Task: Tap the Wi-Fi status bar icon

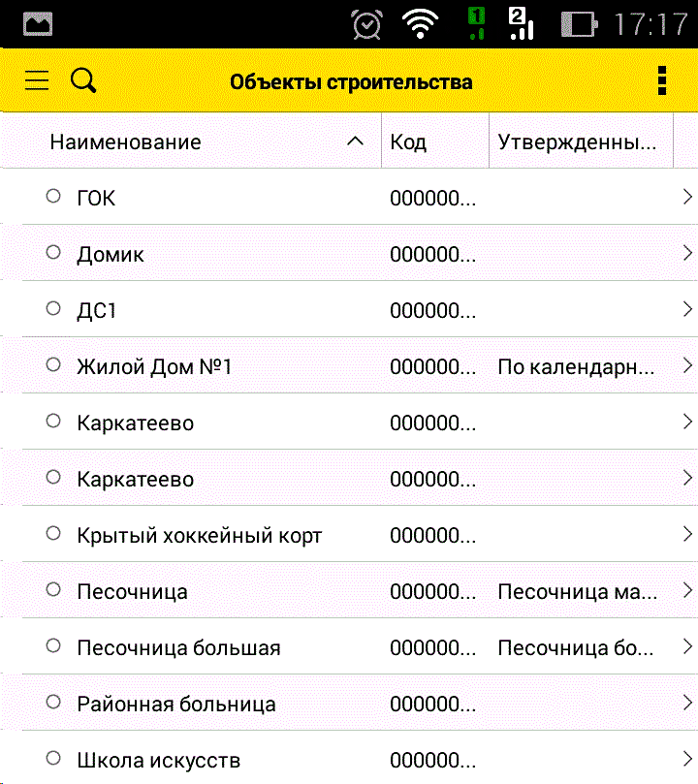Action: click(x=420, y=24)
